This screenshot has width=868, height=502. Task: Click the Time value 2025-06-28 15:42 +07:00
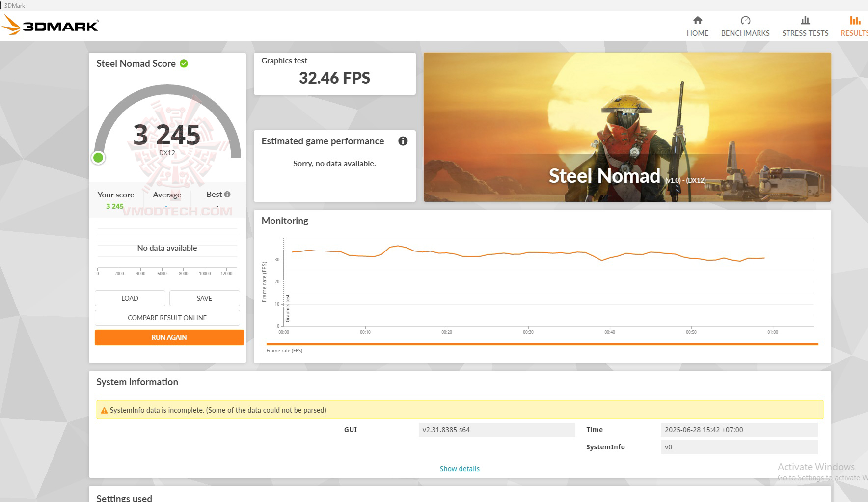pos(739,430)
